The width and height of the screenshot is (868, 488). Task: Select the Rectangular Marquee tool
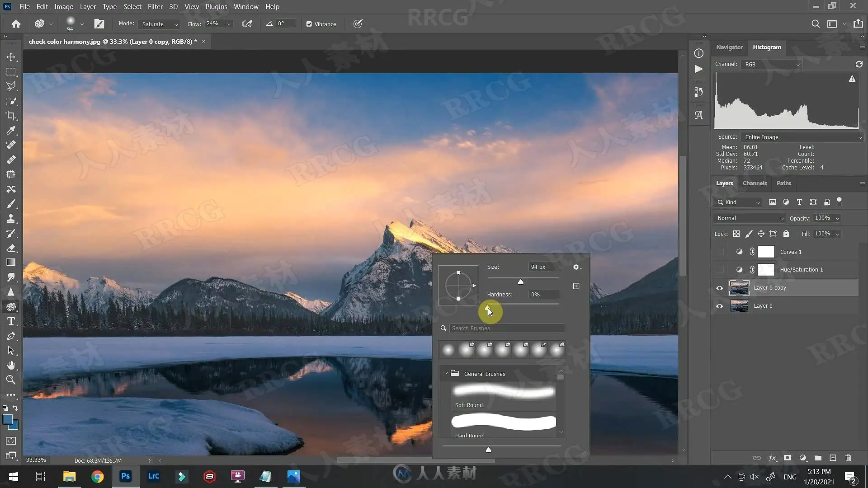click(x=11, y=72)
